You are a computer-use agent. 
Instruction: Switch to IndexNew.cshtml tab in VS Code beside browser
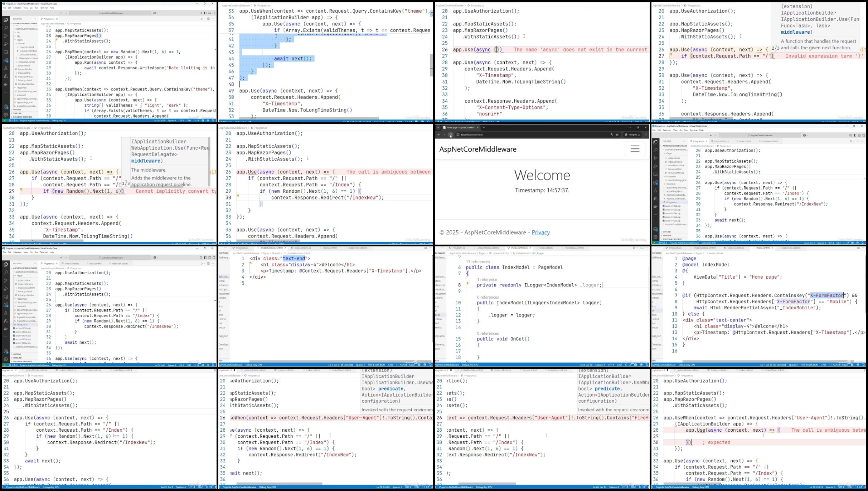click(x=769, y=141)
